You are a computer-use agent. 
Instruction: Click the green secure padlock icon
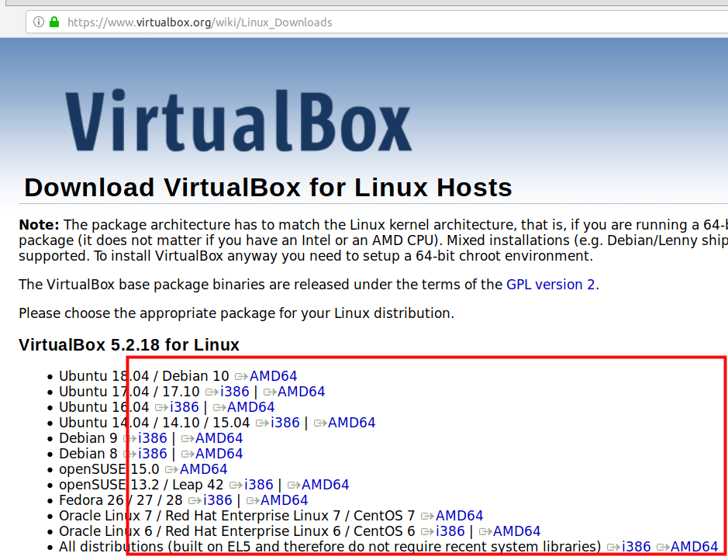[x=54, y=22]
